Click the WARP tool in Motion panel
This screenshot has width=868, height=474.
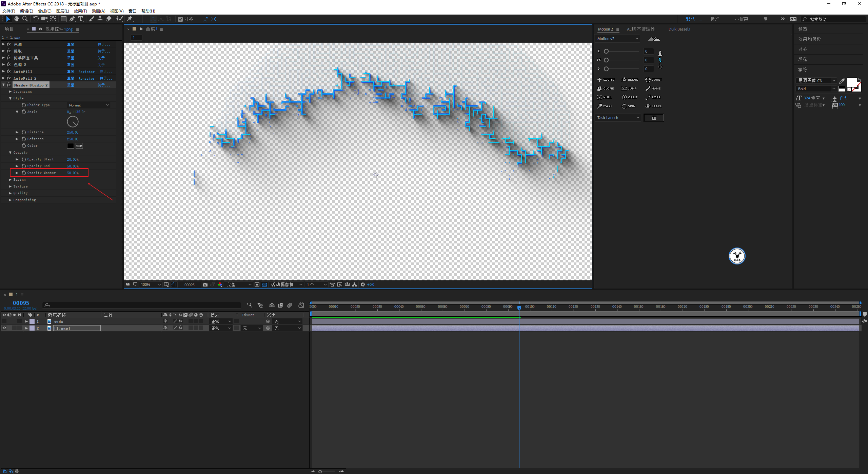605,106
